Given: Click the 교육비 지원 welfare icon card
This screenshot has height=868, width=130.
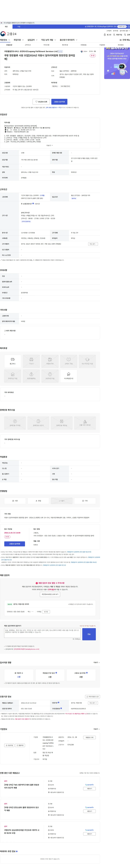Looking at the screenshot, I should point(68,361).
